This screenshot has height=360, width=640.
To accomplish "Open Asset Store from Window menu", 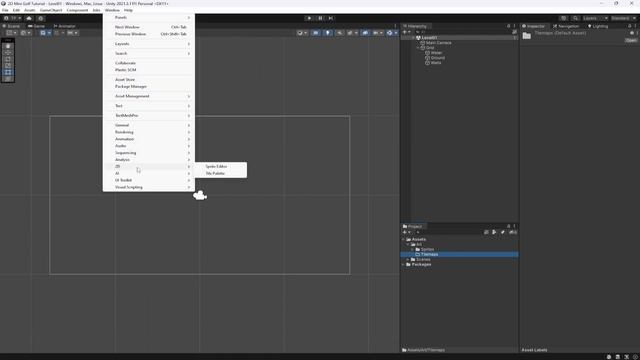I will [149, 80].
